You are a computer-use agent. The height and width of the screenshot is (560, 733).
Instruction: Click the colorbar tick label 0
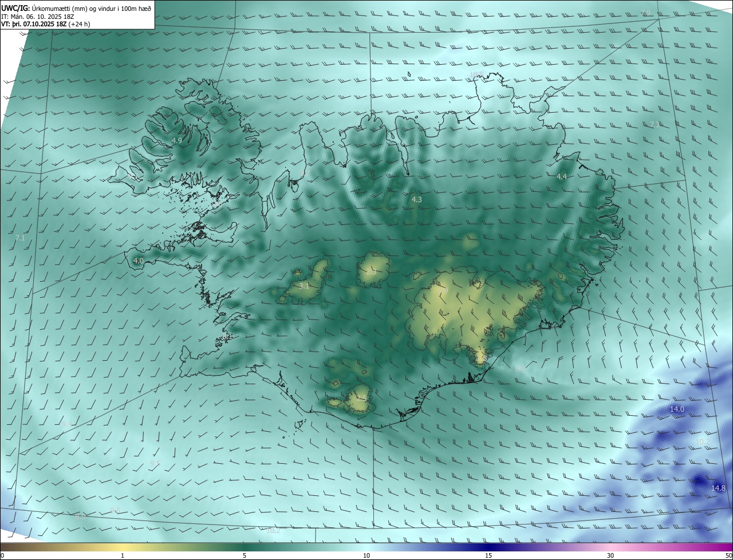click(2, 555)
